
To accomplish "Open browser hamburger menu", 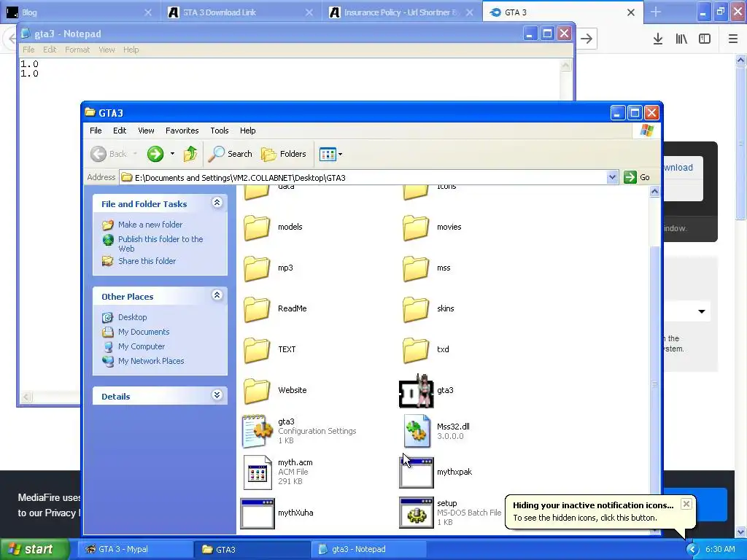I will 733,39.
